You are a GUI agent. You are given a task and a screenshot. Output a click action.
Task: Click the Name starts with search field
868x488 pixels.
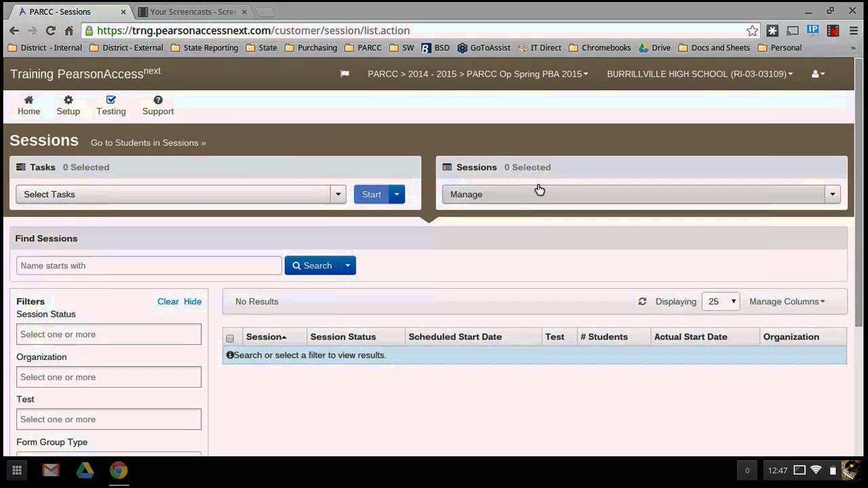tap(149, 266)
